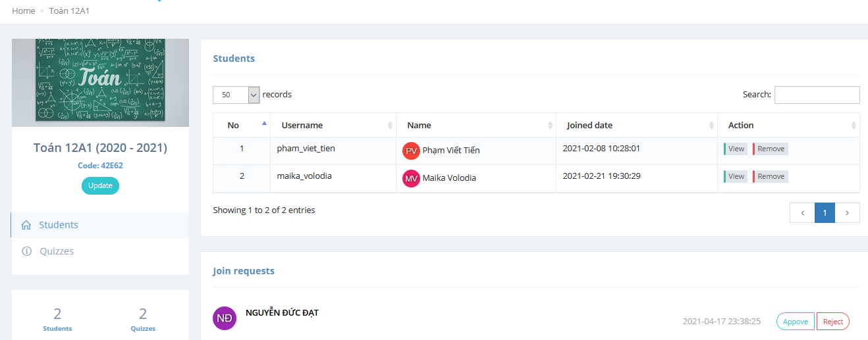The image size is (868, 340).
Task: Click the NĐ avatar in Join requests
Action: click(225, 318)
